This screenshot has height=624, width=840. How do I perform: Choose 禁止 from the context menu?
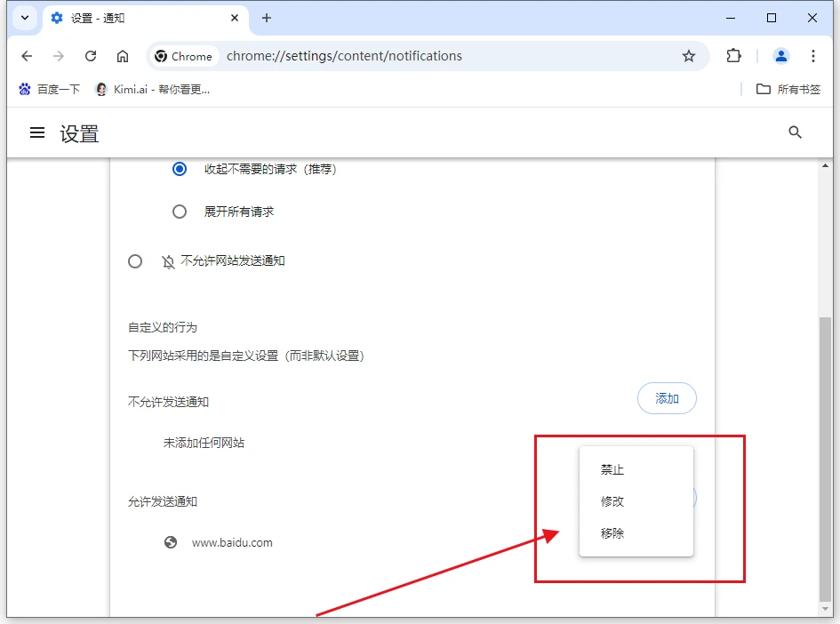click(x=636, y=469)
